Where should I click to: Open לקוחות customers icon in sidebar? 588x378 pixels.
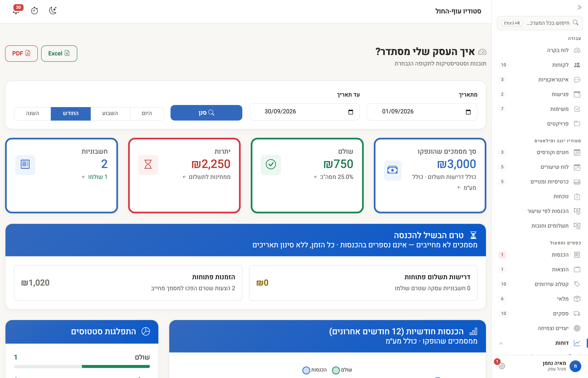coord(577,65)
